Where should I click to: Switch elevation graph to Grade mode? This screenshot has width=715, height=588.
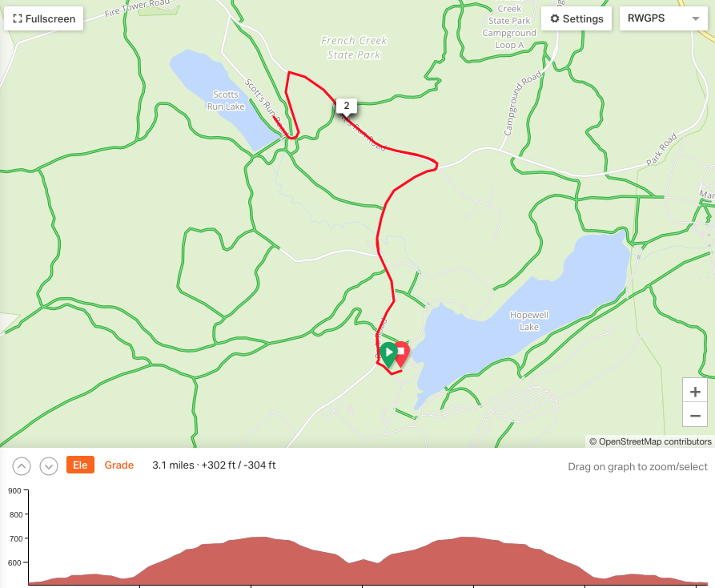coord(119,465)
